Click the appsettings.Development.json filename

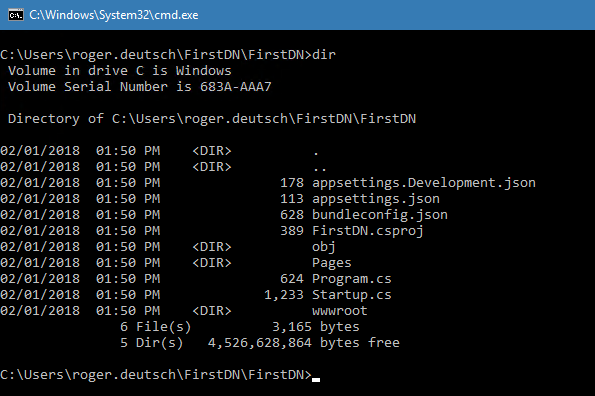pyautogui.click(x=424, y=183)
